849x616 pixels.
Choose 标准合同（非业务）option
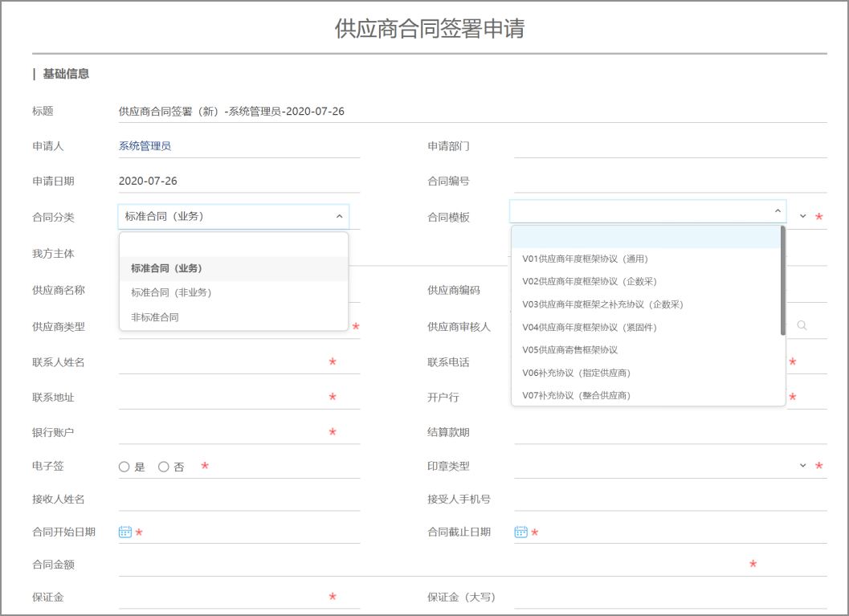(x=171, y=292)
